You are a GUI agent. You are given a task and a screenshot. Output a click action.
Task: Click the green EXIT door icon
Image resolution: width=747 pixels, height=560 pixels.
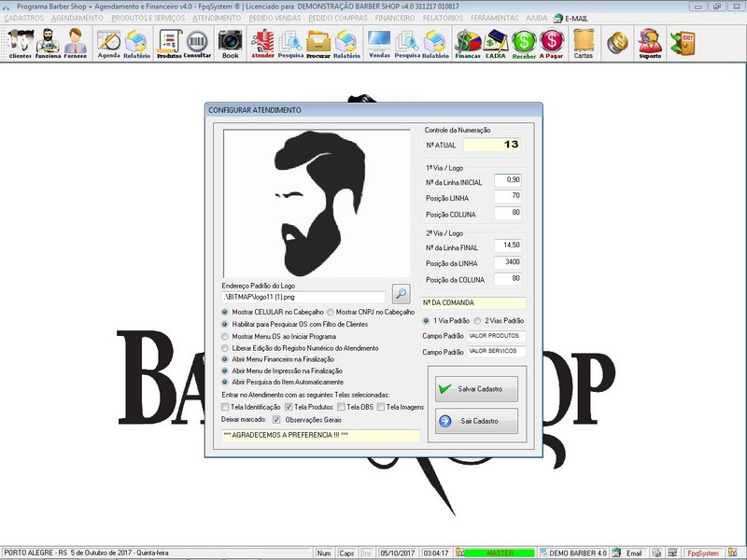[x=683, y=43]
